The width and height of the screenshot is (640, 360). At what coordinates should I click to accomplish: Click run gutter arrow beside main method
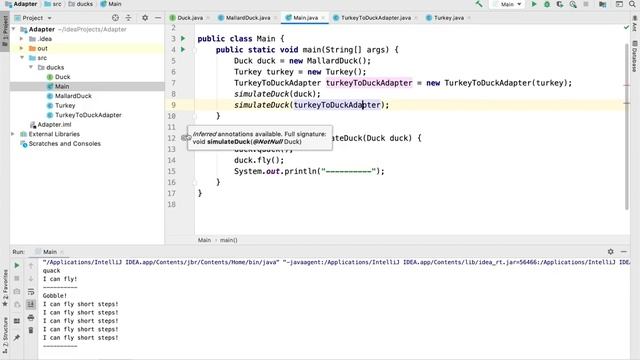click(x=183, y=49)
